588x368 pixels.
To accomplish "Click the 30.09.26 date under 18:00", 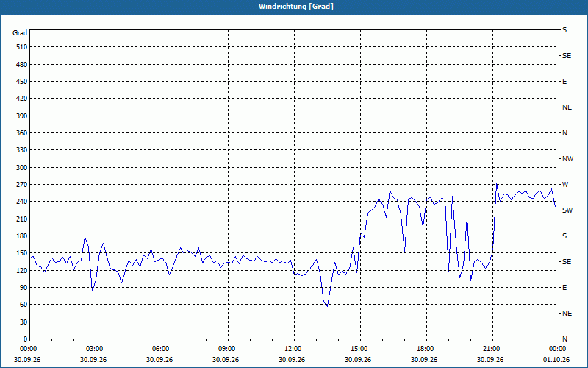I will (x=424, y=360).
